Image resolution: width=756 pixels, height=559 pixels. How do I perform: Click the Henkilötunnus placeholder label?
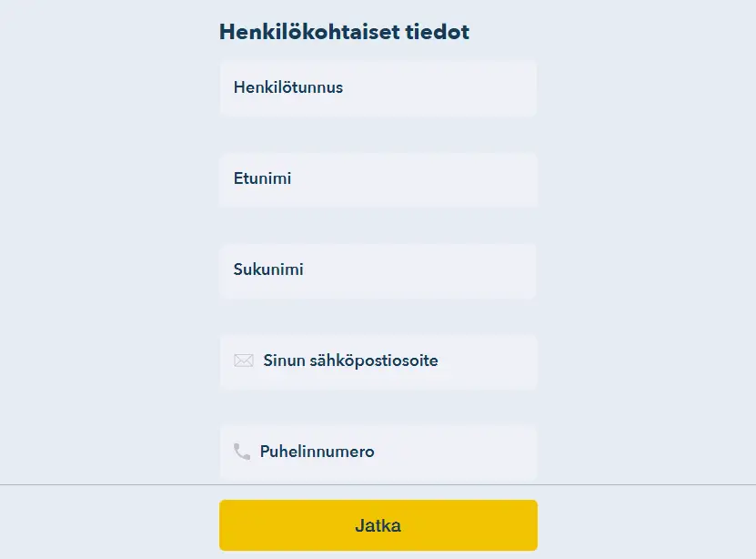click(x=288, y=88)
